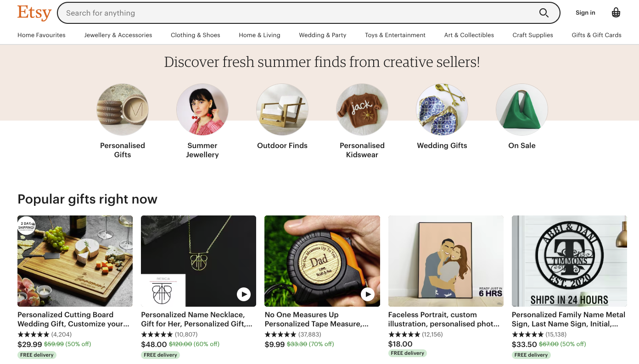Open the Outdoor Finds category icon
The image size is (639, 364).
pos(282,110)
